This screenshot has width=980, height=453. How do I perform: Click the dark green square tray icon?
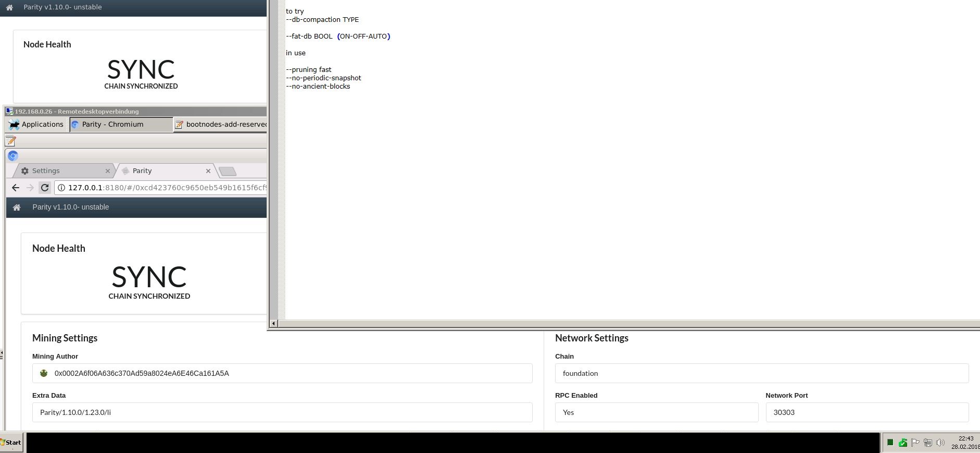[x=890, y=443]
